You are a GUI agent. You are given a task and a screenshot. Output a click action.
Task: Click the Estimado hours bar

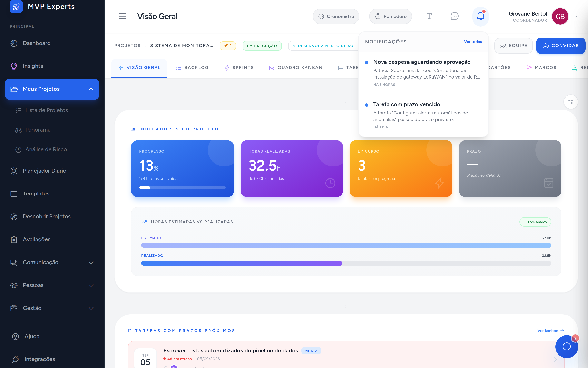pyautogui.click(x=346, y=245)
